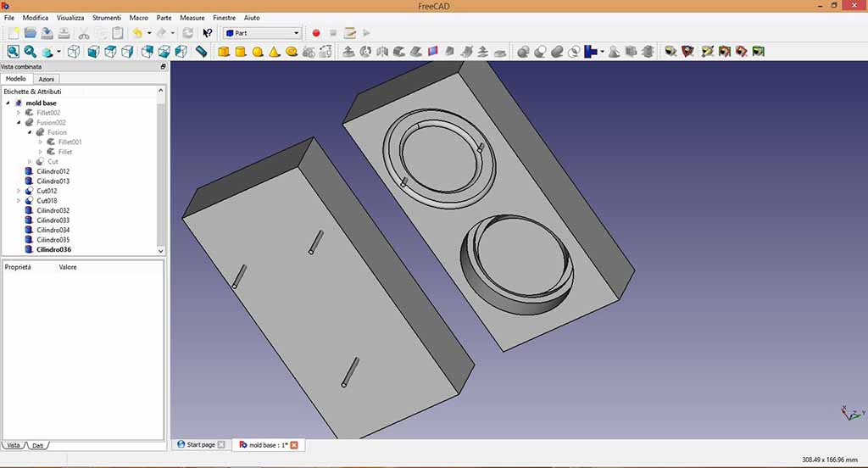Open the Parte menu
The height and width of the screenshot is (468, 868).
coord(164,18)
